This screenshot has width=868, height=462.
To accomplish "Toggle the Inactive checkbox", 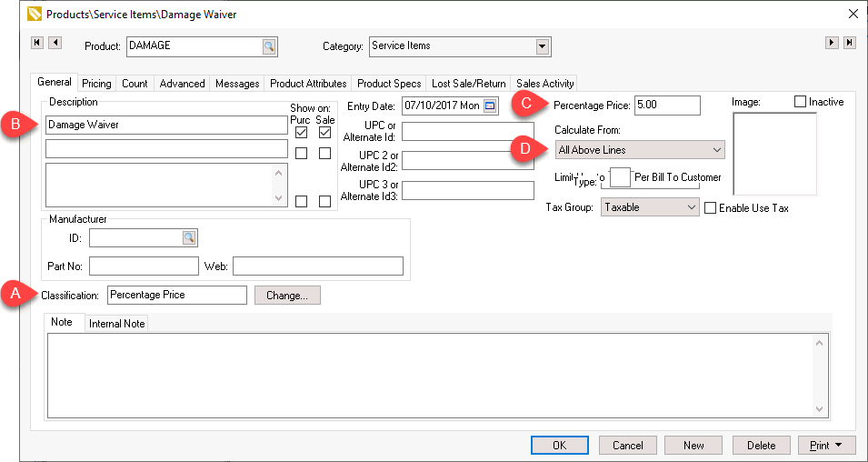I will tap(801, 102).
